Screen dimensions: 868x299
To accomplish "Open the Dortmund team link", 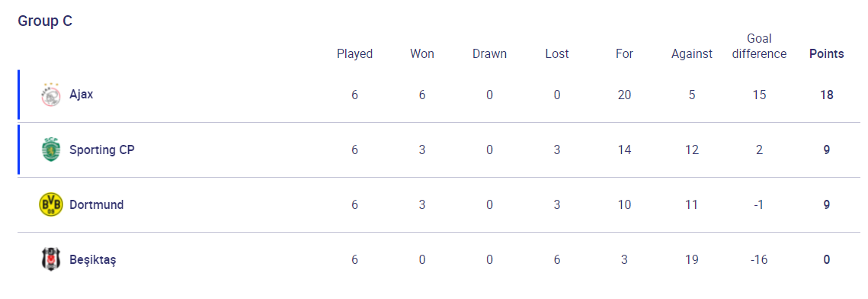I will click(96, 205).
